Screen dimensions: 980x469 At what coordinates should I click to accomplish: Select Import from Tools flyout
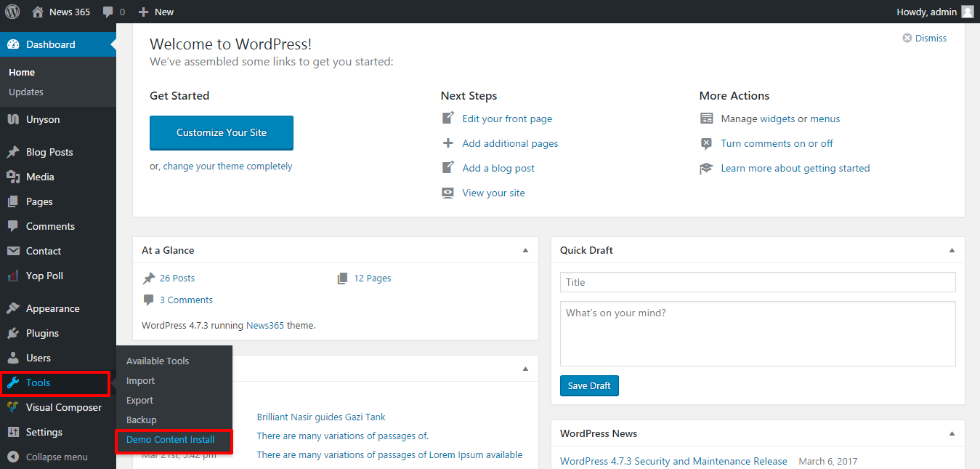140,380
